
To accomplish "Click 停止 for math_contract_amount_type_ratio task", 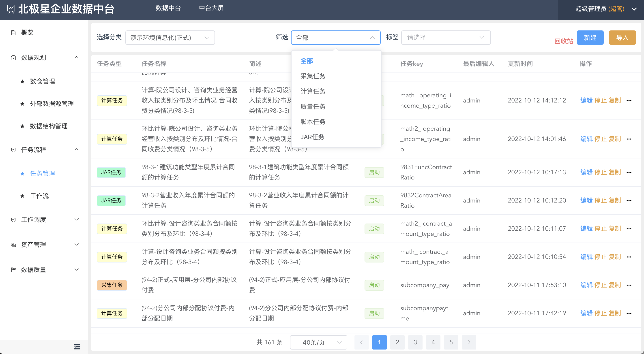I will point(600,257).
